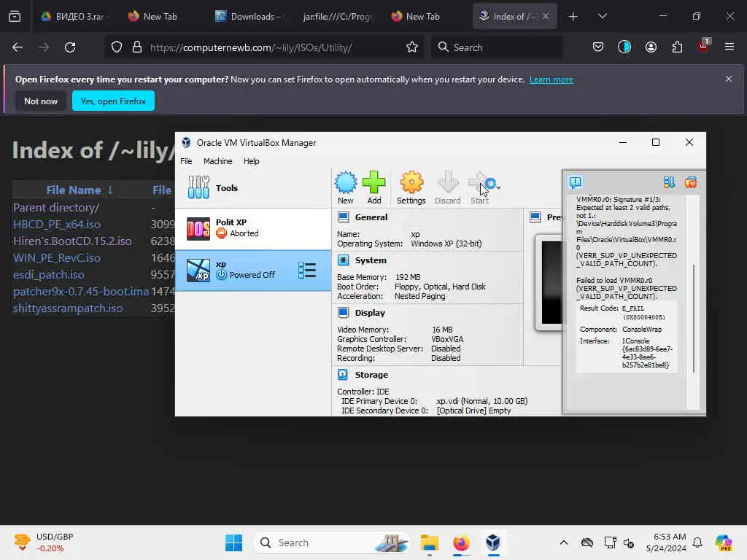Open the Firefox application hamburger menu
The width and height of the screenshot is (747, 560).
coord(729,47)
